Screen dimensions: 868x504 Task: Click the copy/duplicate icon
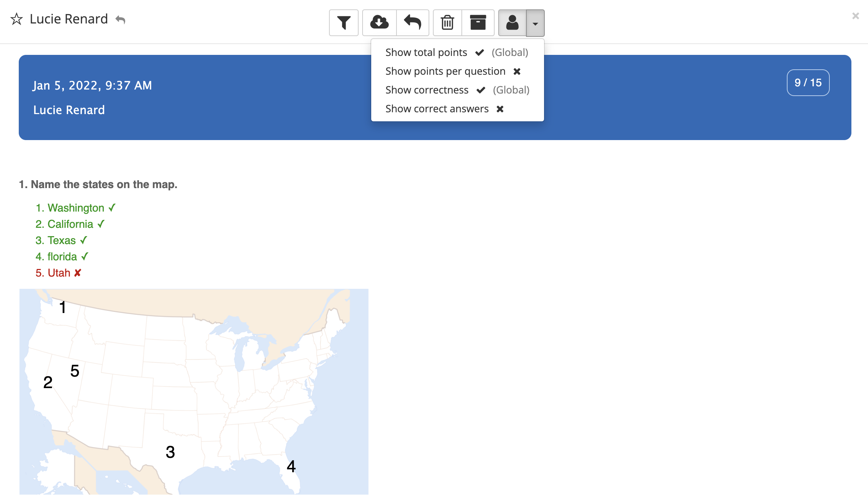click(478, 23)
